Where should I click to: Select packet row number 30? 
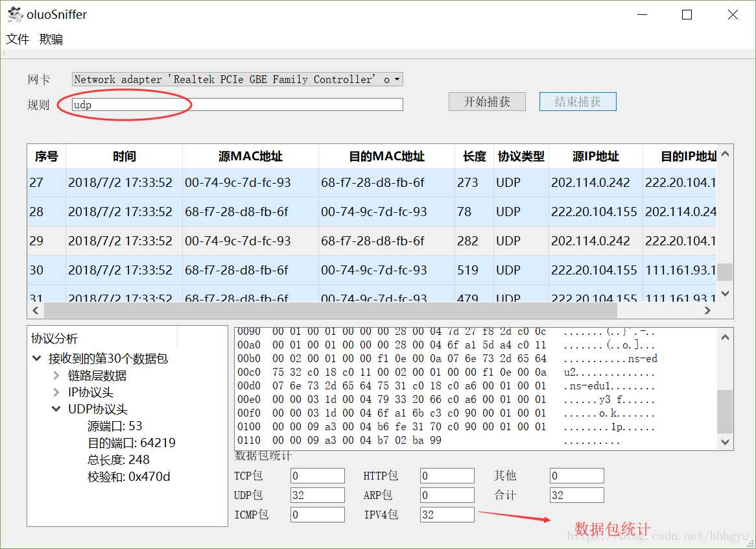tap(372, 270)
